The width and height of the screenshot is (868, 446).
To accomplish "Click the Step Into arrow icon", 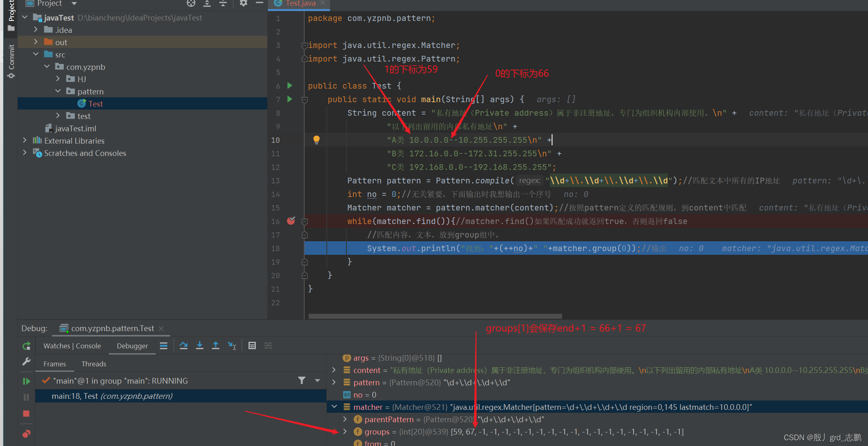I will coord(200,345).
